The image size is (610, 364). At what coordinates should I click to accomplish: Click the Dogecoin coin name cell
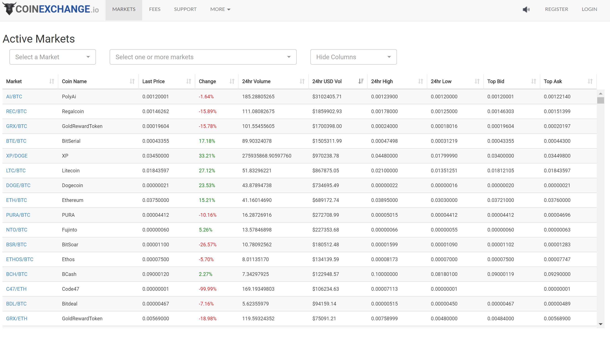72,186
